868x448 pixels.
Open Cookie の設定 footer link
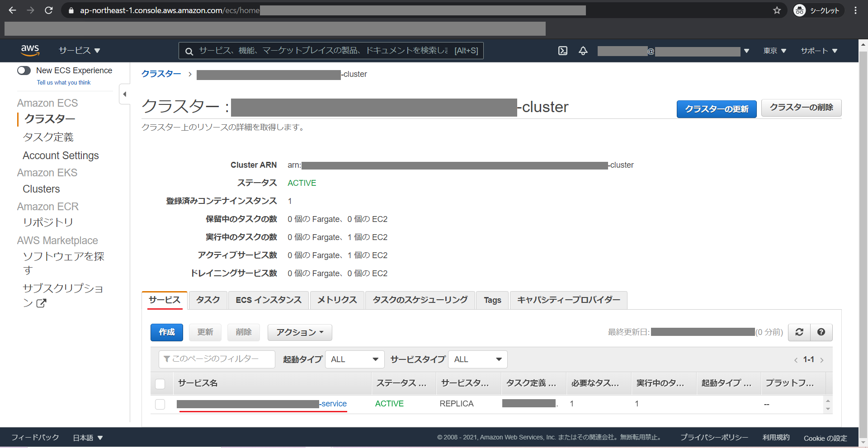click(x=825, y=438)
